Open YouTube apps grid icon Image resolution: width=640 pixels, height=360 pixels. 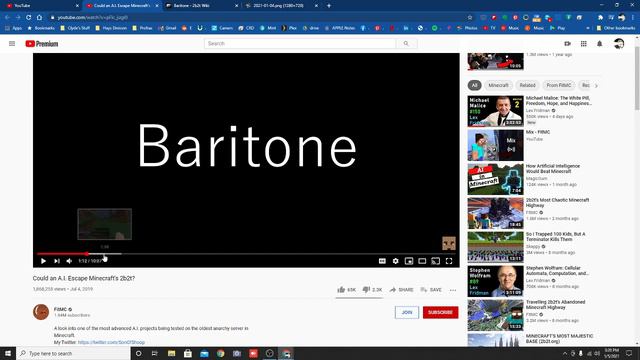[584, 44]
